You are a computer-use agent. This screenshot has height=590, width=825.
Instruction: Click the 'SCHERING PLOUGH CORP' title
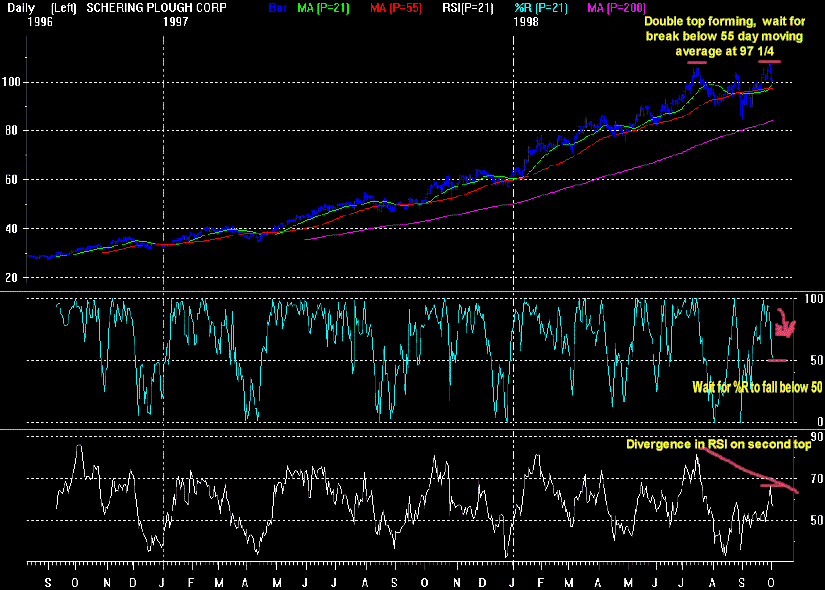point(156,8)
